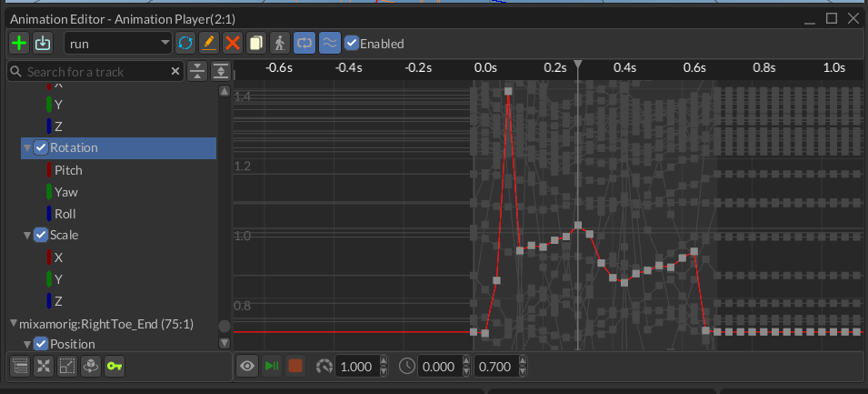Screen dimensions: 868x394
Task: Add a new animation with green plus
Action: tap(19, 44)
